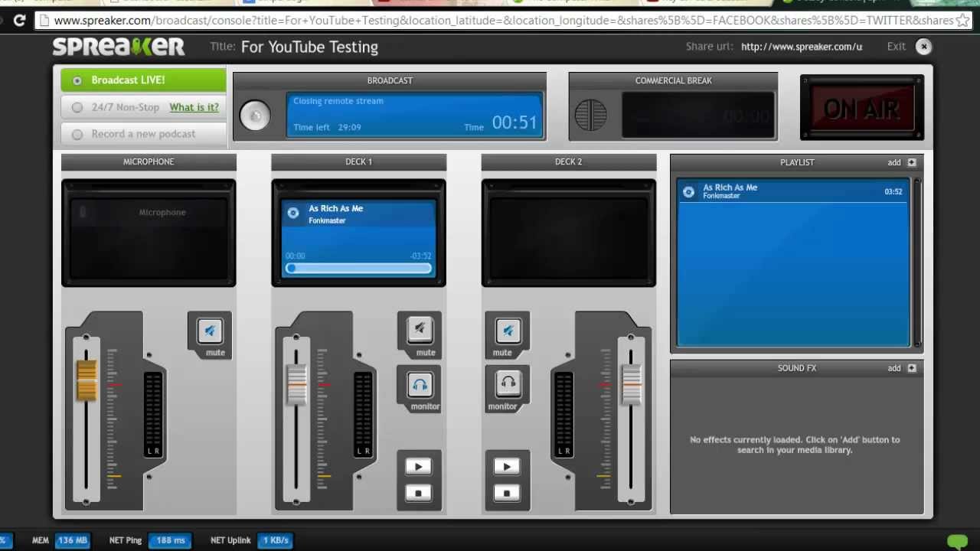Stop playback on Deck 1
Image resolution: width=980 pixels, height=551 pixels.
click(418, 493)
